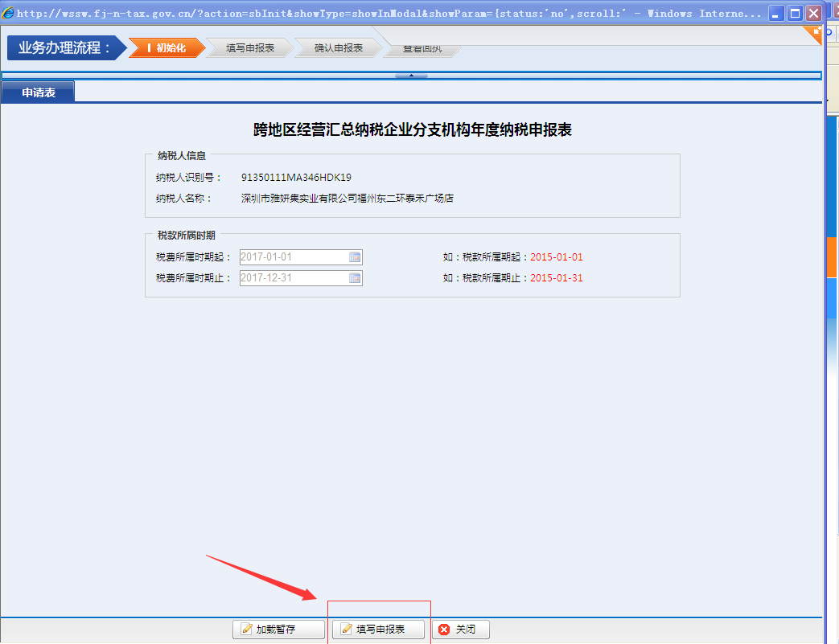The width and height of the screenshot is (839, 644).
Task: Click the form title 跨地区经营汇总纳税企业分支机构年度纳税申报表
Action: click(413, 130)
